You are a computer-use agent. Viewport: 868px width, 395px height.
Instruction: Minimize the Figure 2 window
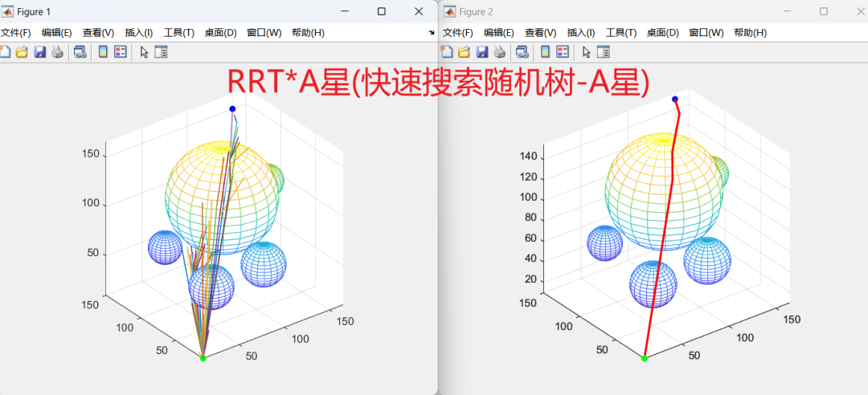(x=787, y=11)
